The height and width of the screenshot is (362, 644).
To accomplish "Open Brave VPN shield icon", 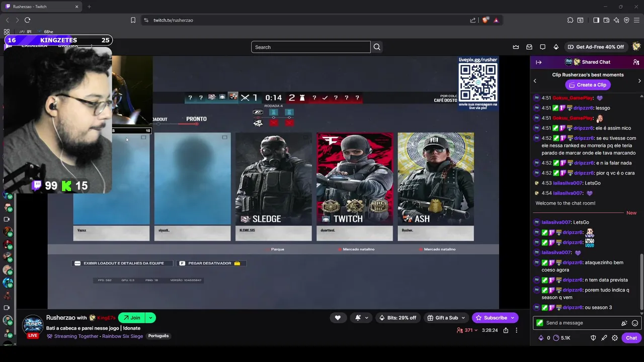I will pyautogui.click(x=626, y=20).
